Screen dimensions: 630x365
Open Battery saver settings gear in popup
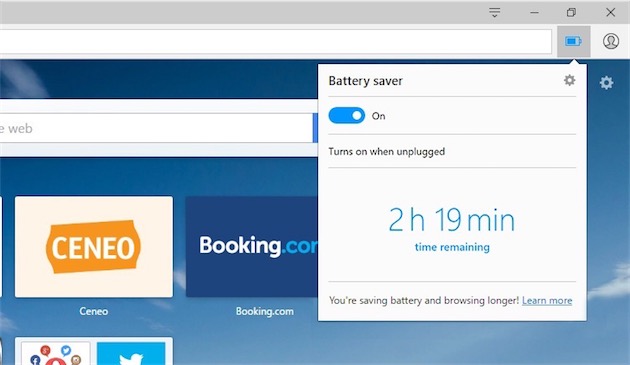[x=569, y=80]
